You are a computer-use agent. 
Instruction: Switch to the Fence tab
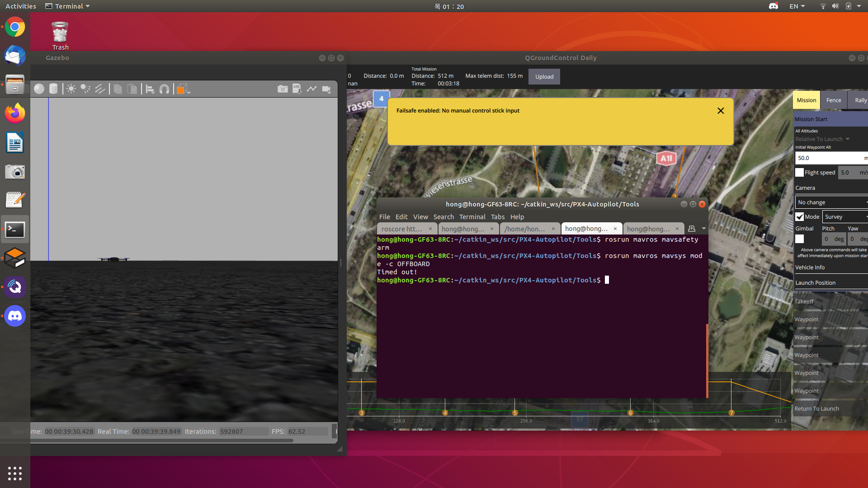click(x=834, y=100)
